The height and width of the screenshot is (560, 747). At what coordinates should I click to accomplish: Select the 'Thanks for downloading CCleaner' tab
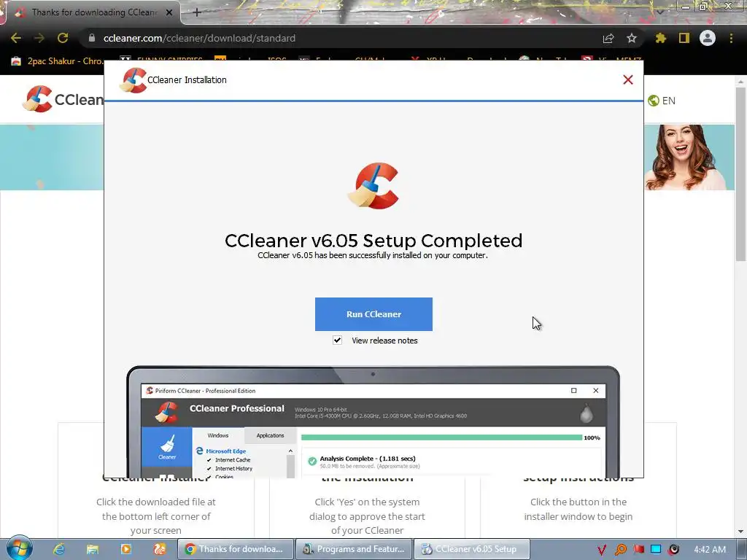point(90,12)
